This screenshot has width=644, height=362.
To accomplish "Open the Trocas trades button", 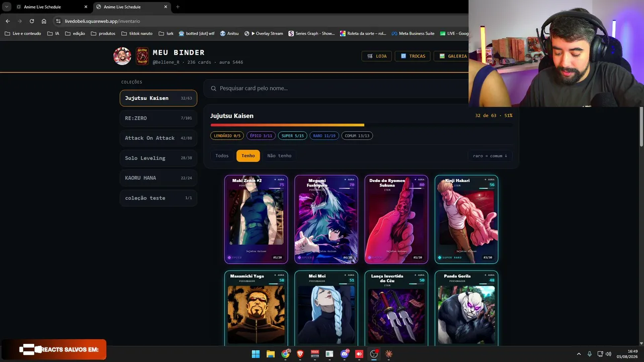I will pyautogui.click(x=413, y=56).
